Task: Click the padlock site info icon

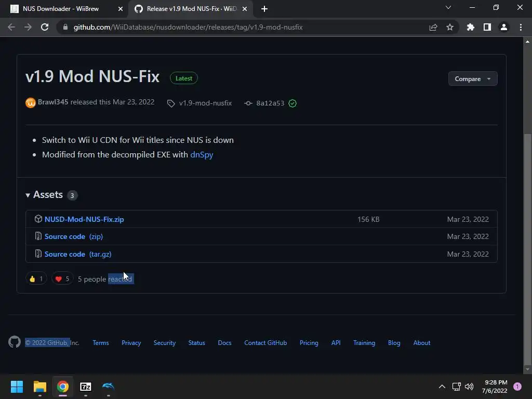Action: pyautogui.click(x=65, y=27)
